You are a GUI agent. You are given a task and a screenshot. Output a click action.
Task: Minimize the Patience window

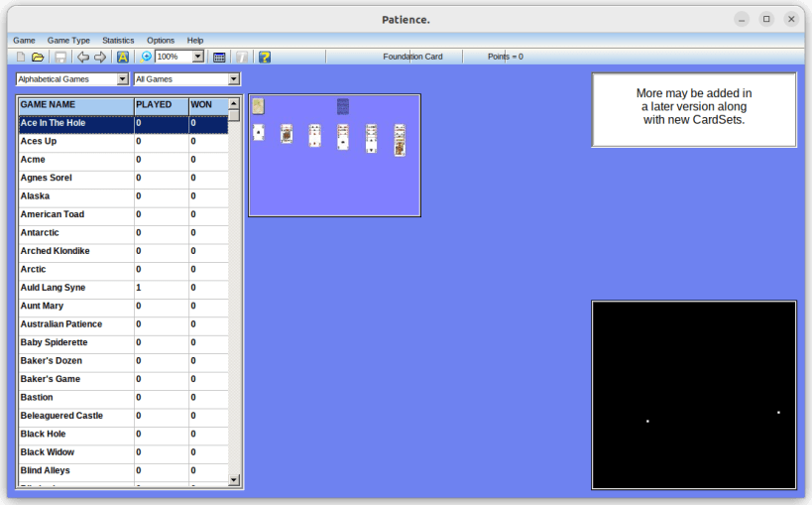coord(742,20)
